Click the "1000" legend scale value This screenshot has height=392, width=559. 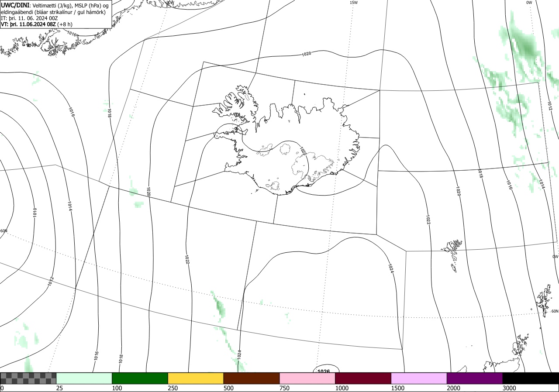pos(342,388)
